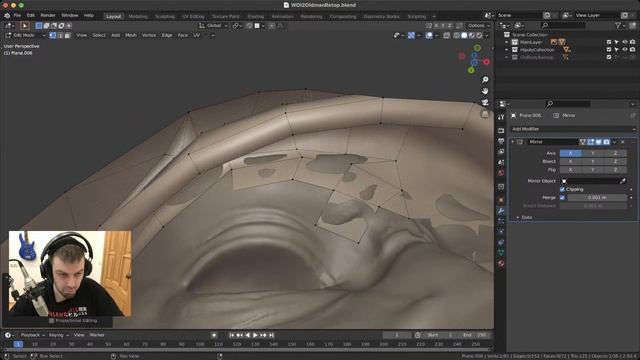Open the Keying dropdown in timeline

[x=58, y=335]
